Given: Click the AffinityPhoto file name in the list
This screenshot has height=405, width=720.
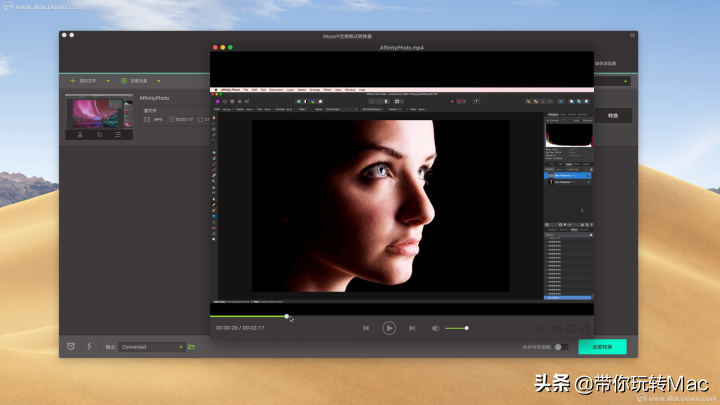Looking at the screenshot, I should [154, 98].
